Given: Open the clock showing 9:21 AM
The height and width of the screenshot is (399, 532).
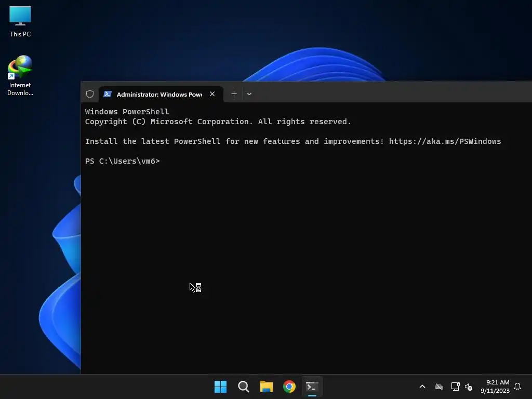Looking at the screenshot, I should (495, 387).
